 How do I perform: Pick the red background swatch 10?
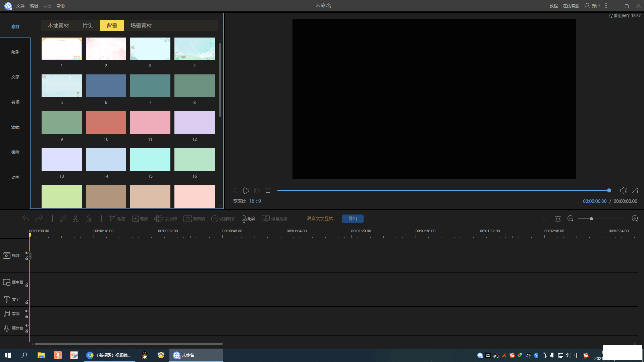tap(106, 123)
